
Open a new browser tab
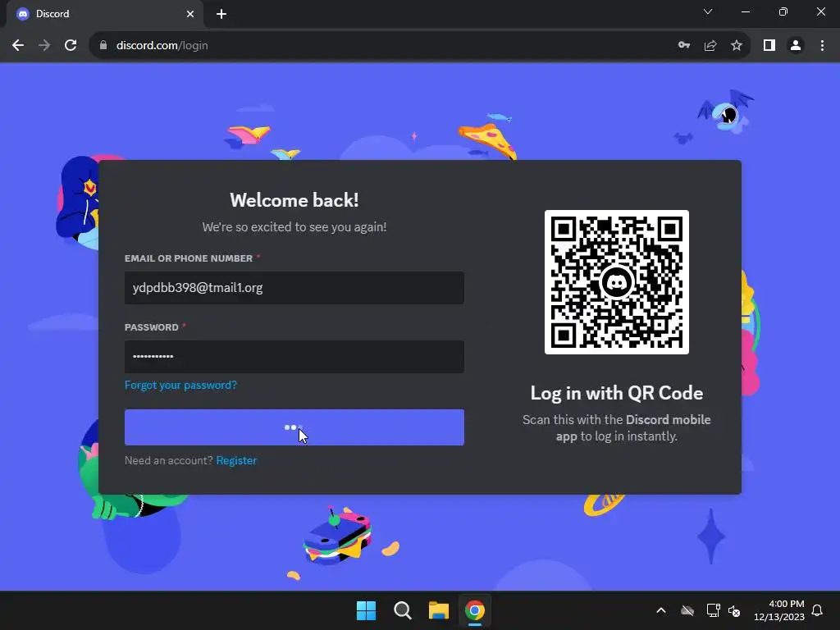[x=221, y=14]
